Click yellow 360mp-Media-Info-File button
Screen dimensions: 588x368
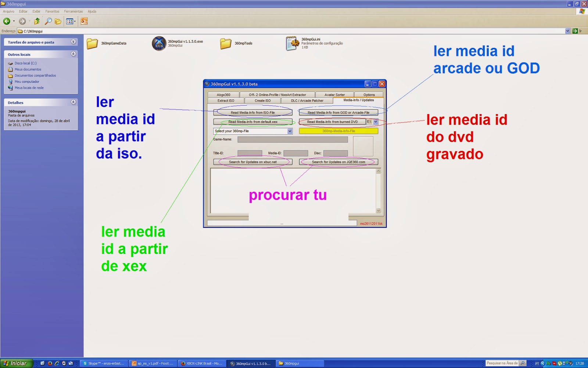coord(338,131)
